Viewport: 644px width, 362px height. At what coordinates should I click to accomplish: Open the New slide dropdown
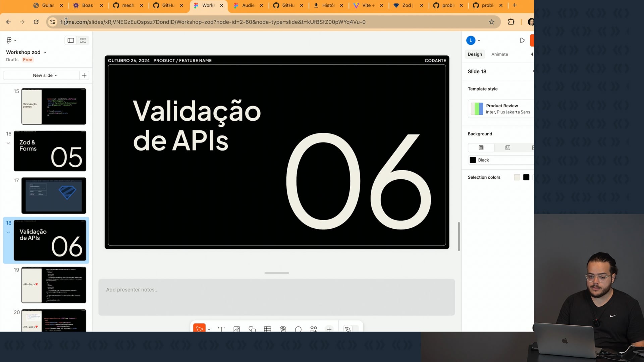tap(45, 75)
